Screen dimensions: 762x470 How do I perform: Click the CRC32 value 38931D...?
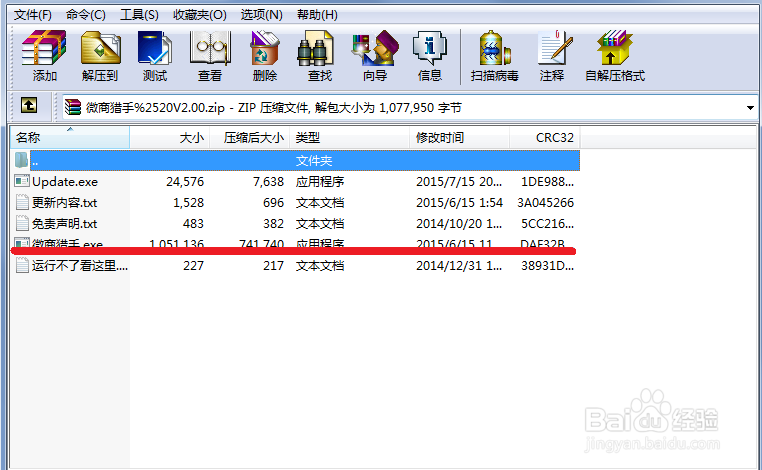[x=547, y=265]
